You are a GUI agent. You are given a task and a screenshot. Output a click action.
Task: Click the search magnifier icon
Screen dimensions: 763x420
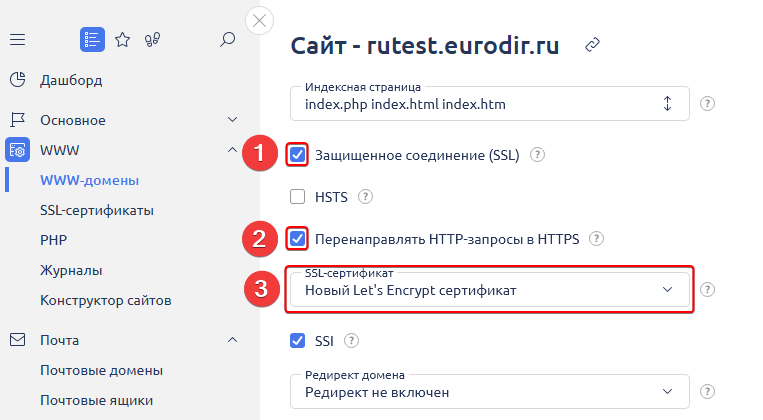pyautogui.click(x=228, y=40)
